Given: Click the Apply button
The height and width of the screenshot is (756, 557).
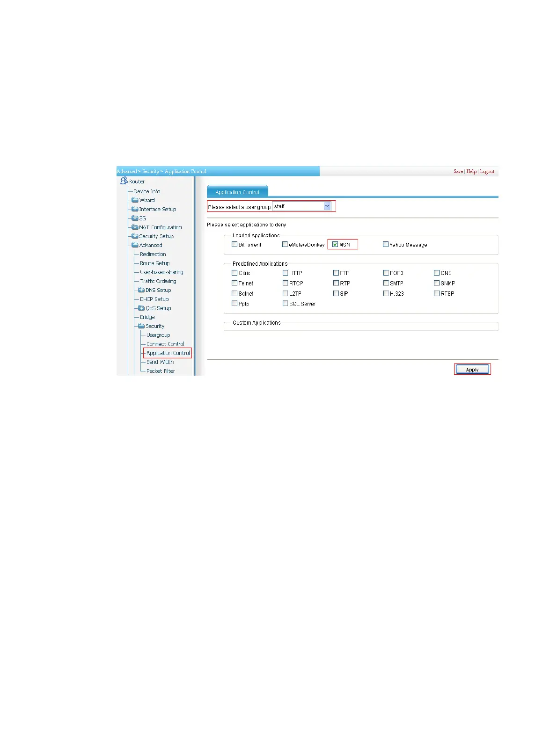Looking at the screenshot, I should pos(472,370).
